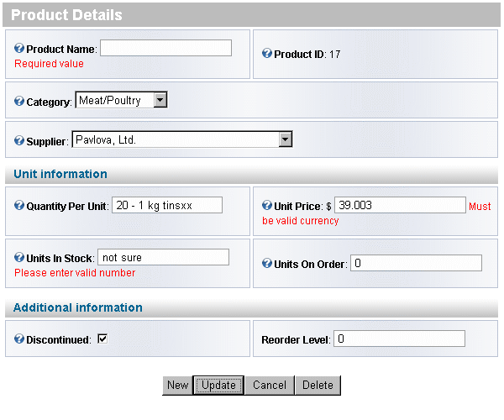Click the Unit Price field containing 39.003
This screenshot has height=420, width=504.
(x=400, y=205)
